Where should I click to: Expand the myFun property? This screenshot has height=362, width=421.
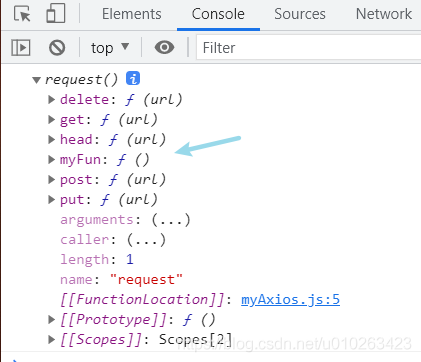click(x=51, y=159)
